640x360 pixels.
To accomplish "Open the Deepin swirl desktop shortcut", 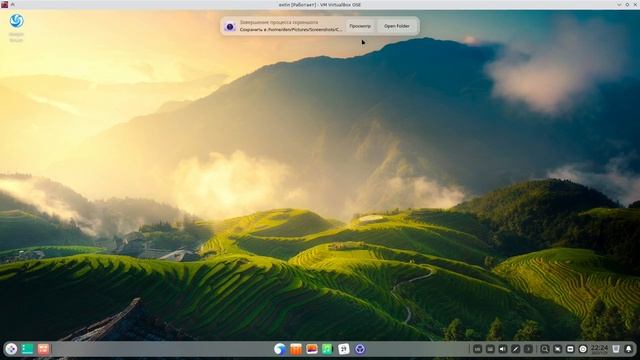I will pos(16,21).
